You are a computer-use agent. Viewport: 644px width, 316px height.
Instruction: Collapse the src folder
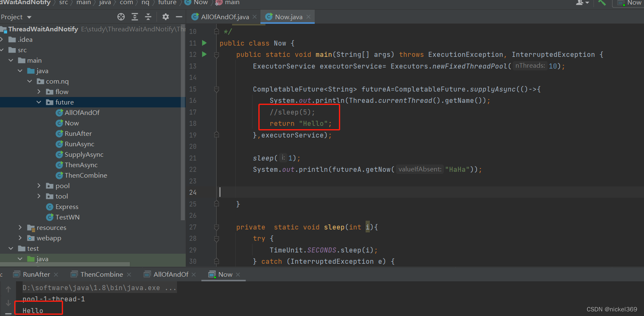point(3,50)
